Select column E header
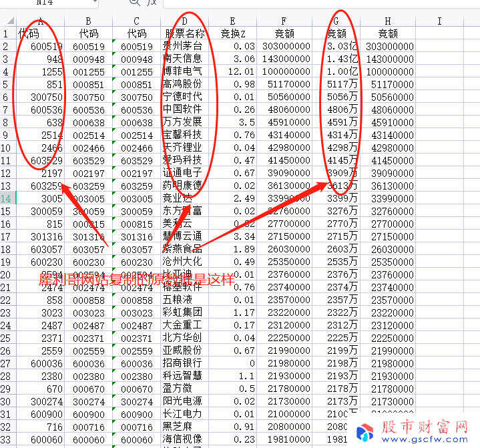Screen dimensions: 480x448 coord(232,21)
